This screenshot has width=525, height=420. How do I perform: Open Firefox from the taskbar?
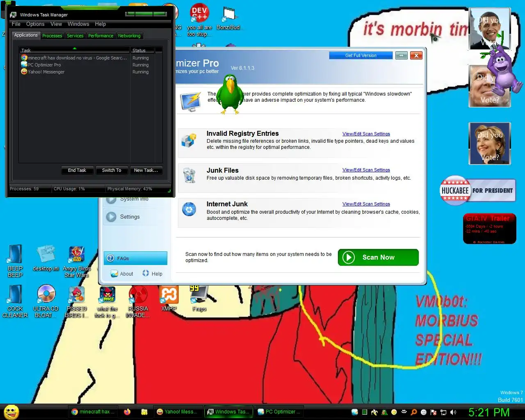click(x=127, y=412)
